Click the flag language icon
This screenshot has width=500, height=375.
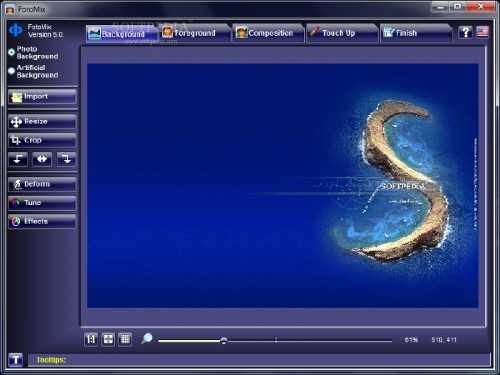pos(482,32)
